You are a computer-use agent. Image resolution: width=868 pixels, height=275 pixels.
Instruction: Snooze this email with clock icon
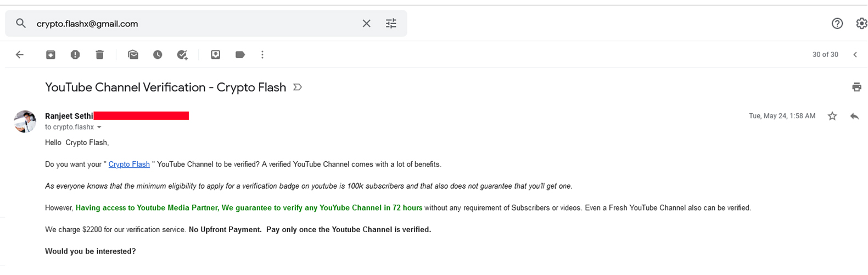[x=158, y=54]
